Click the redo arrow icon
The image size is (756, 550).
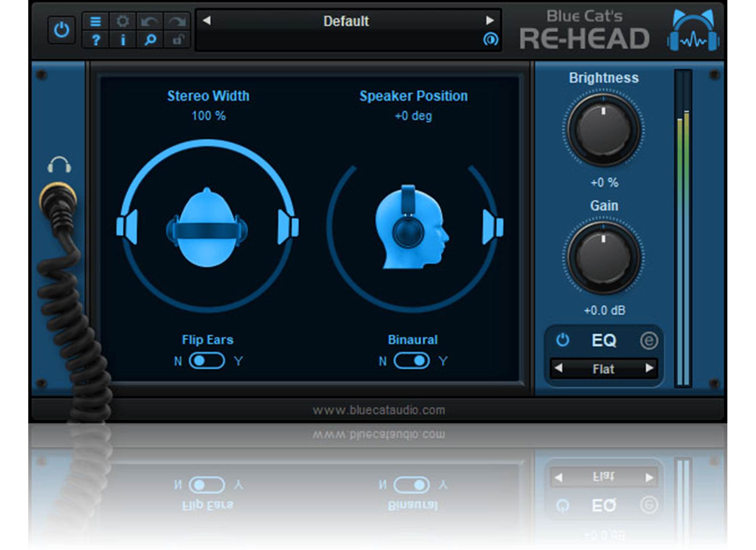point(177,21)
